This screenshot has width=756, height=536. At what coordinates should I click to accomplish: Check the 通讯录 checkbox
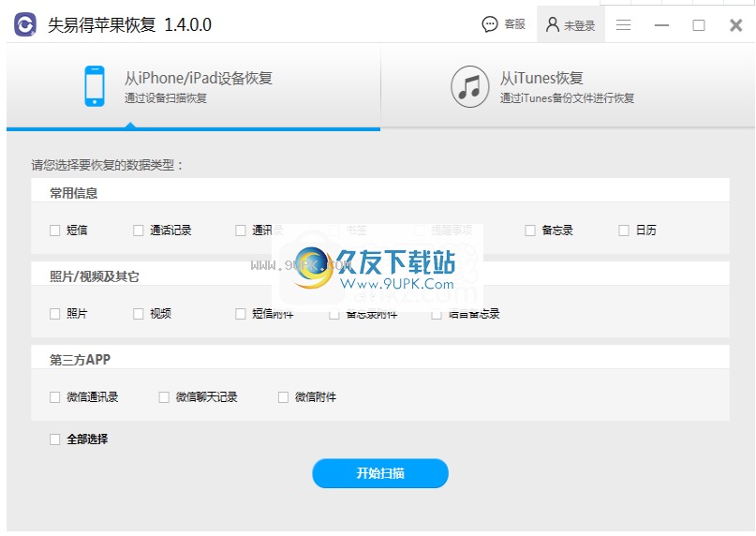(x=241, y=231)
